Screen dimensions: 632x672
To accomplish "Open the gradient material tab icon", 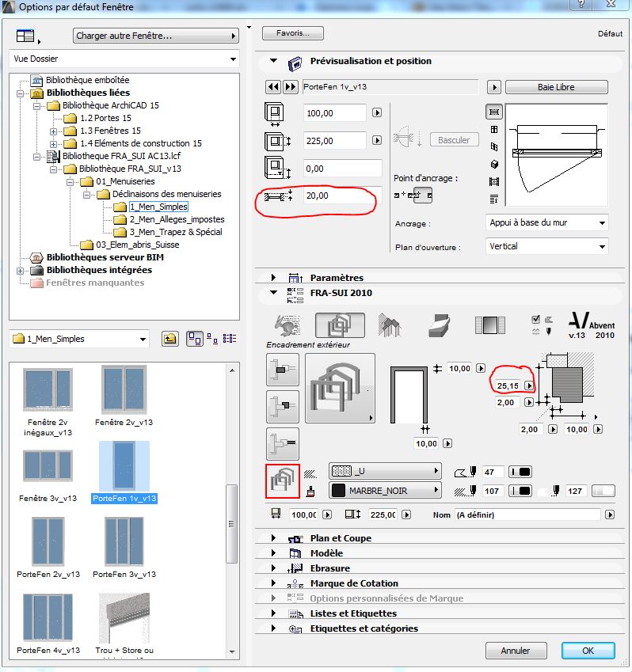I will click(490, 325).
